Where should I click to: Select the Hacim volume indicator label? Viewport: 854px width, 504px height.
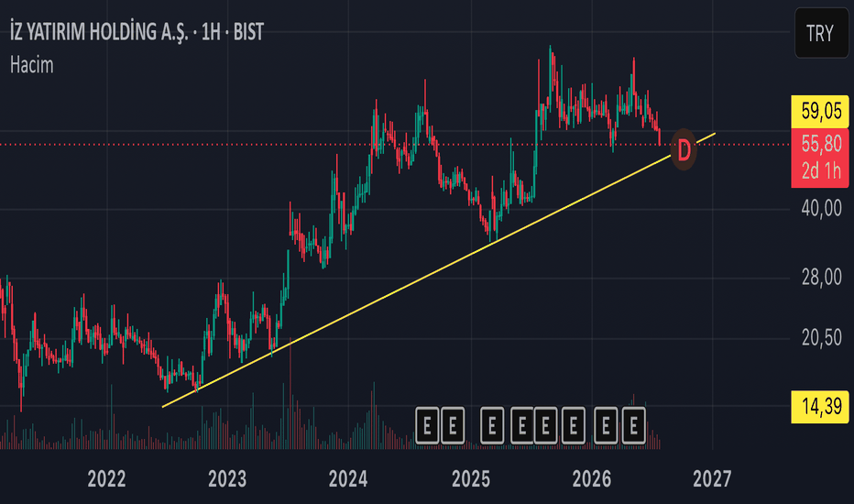pyautogui.click(x=31, y=65)
